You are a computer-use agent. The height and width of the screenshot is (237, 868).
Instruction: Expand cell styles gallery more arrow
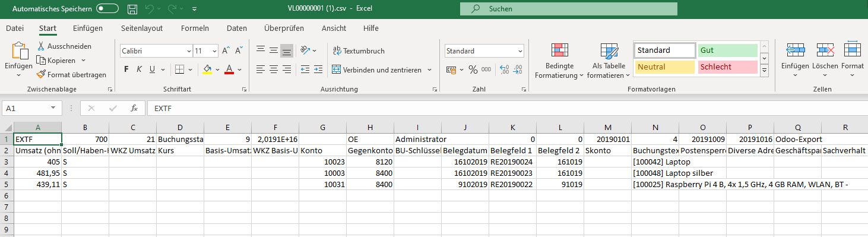[764, 71]
